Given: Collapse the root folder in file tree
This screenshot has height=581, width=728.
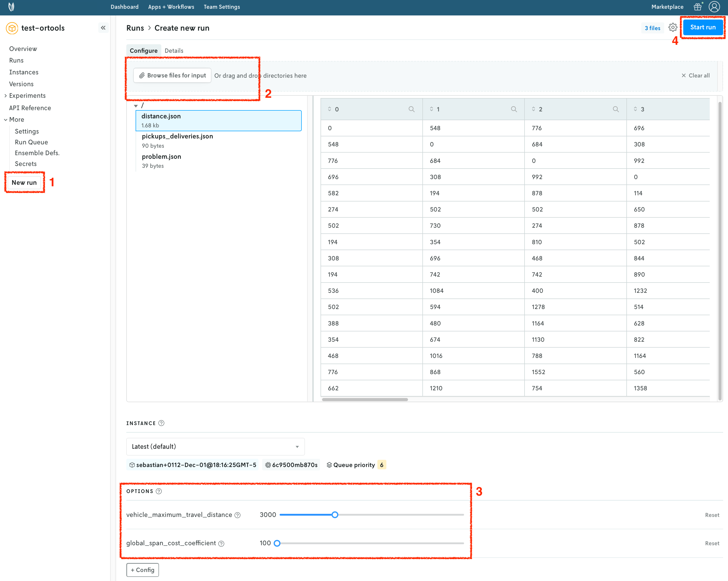Looking at the screenshot, I should click(x=136, y=106).
